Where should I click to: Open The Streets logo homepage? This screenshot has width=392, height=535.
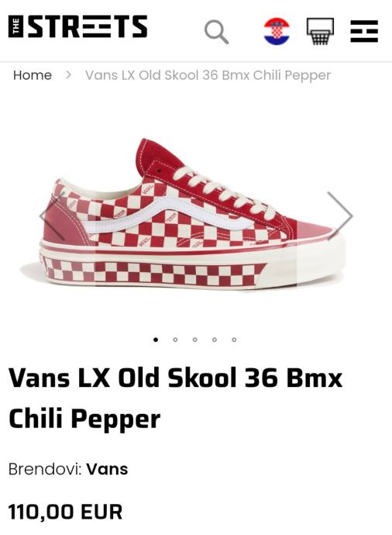coord(77,26)
